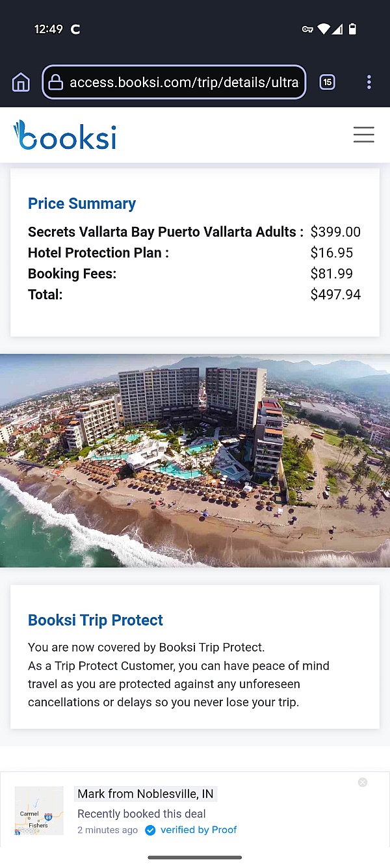The height and width of the screenshot is (868, 390).
Task: Click the blue verified checkmark badge
Action: tap(150, 830)
